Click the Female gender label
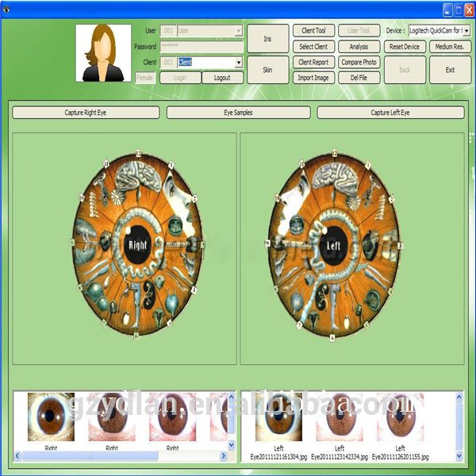The image size is (476, 476). (145, 78)
